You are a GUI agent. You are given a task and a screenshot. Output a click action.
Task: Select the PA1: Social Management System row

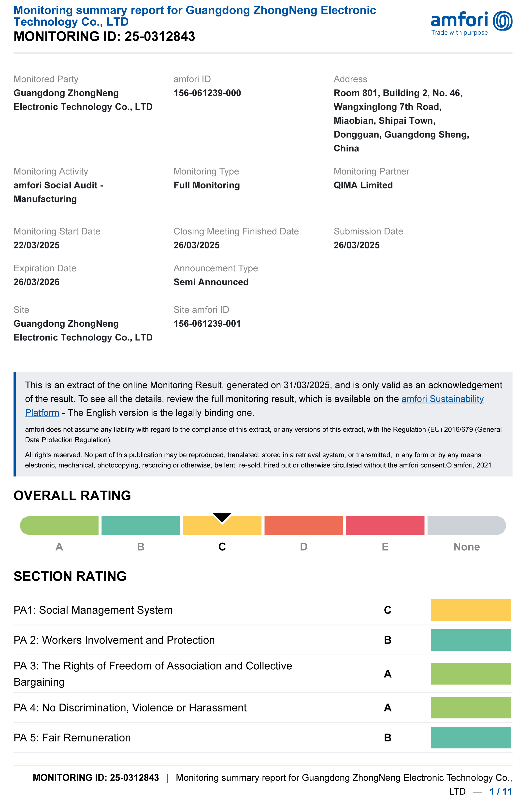tap(93, 610)
